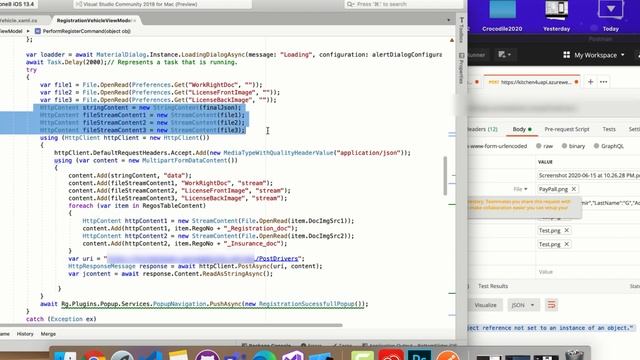Open the File type dropdown in Postman body
Viewport: 640px width, 360px height.
coord(520,189)
